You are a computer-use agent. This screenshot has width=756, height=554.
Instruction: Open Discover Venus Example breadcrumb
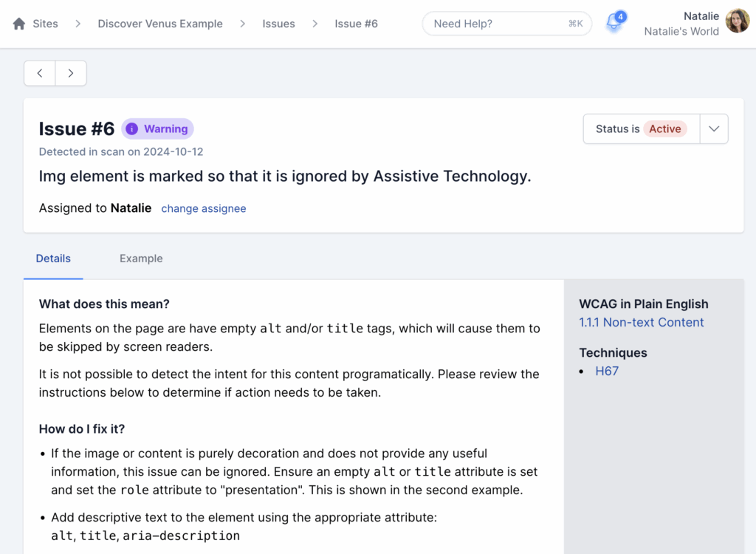coord(160,24)
